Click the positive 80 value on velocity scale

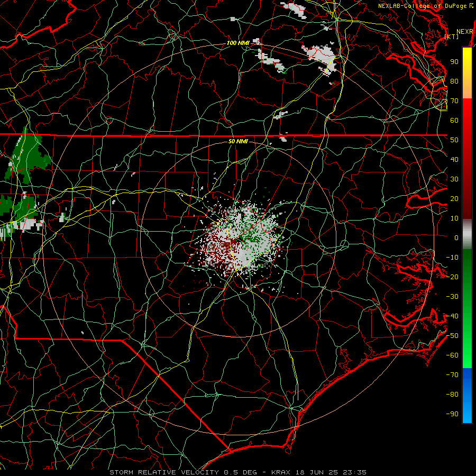[x=454, y=81]
